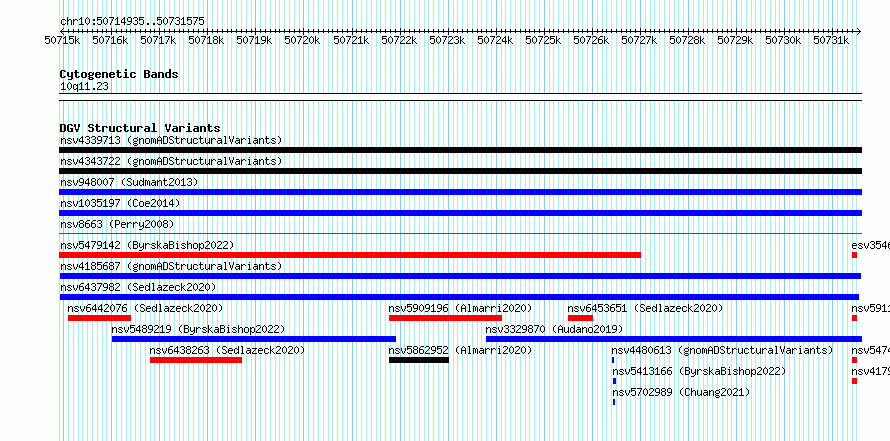
Task: Open nsv948007 (Sudmant2013) variant
Action: click(x=129, y=182)
